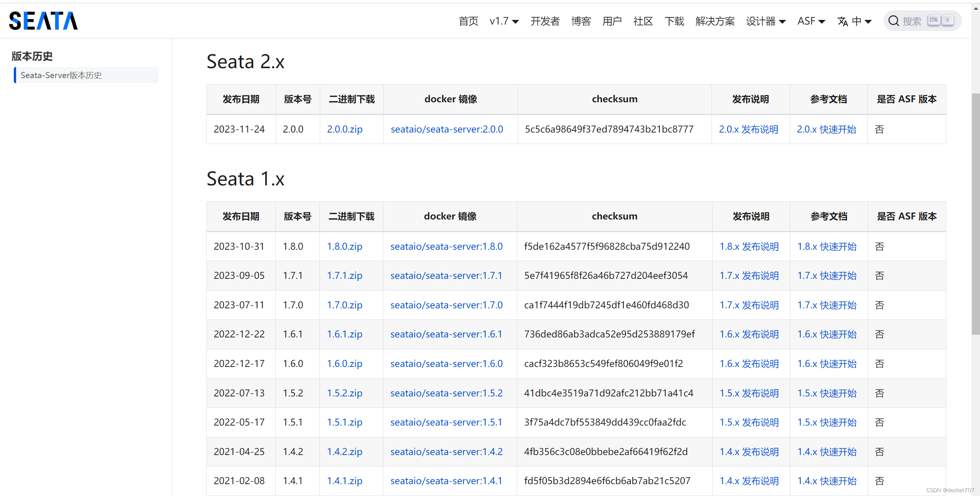Open docker image seataio/seata-server:1.8.0
The height and width of the screenshot is (496, 980).
point(446,246)
